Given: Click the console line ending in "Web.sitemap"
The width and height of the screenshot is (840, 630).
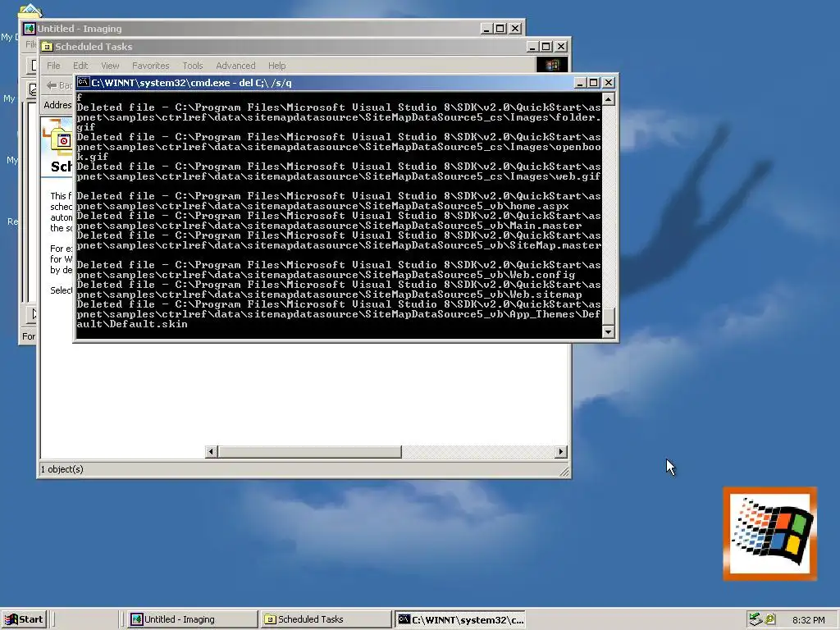Looking at the screenshot, I should 329,294.
